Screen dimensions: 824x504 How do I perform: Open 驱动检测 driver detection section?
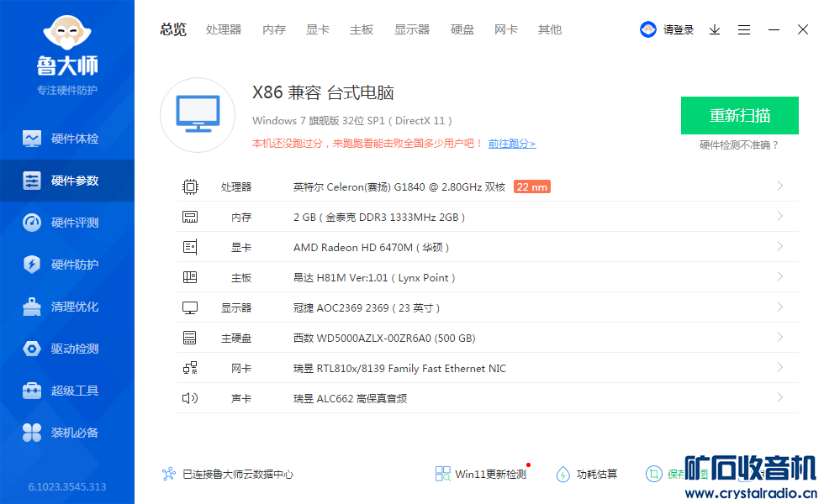pos(67,349)
